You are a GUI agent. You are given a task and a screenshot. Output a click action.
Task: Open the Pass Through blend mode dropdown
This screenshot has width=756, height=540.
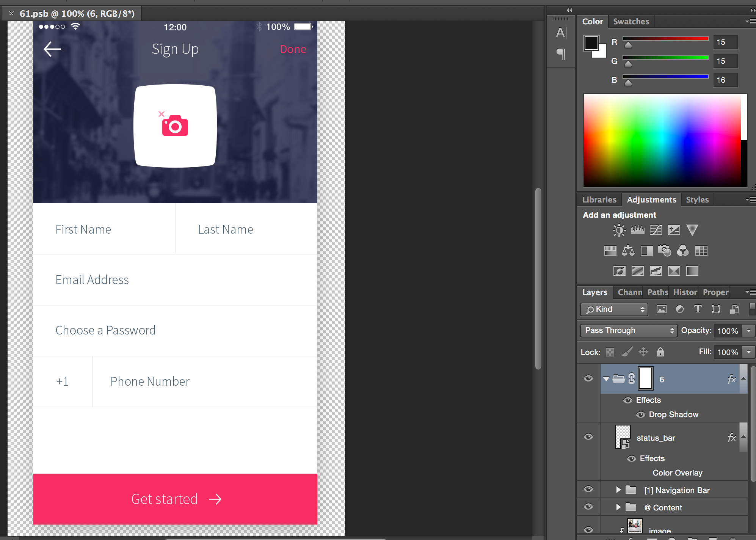[x=628, y=330]
